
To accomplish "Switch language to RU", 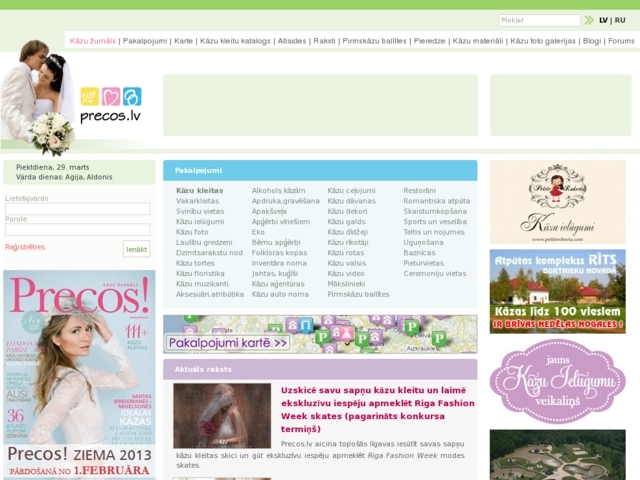I will pos(620,20).
